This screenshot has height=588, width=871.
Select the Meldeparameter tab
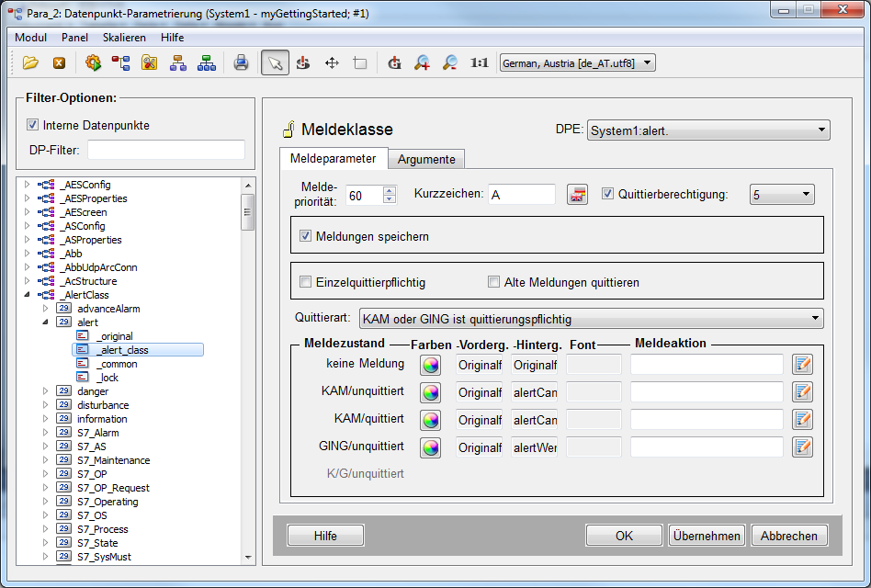[x=334, y=158]
